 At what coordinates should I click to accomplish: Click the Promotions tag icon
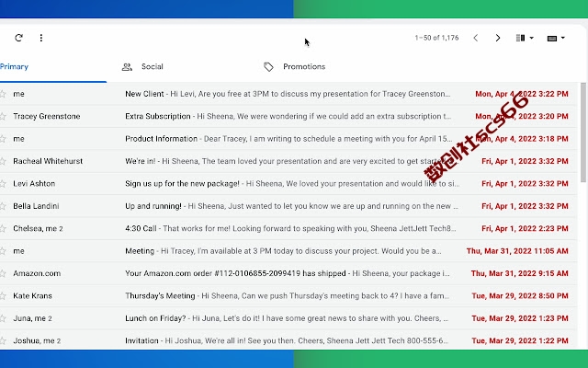coord(268,67)
